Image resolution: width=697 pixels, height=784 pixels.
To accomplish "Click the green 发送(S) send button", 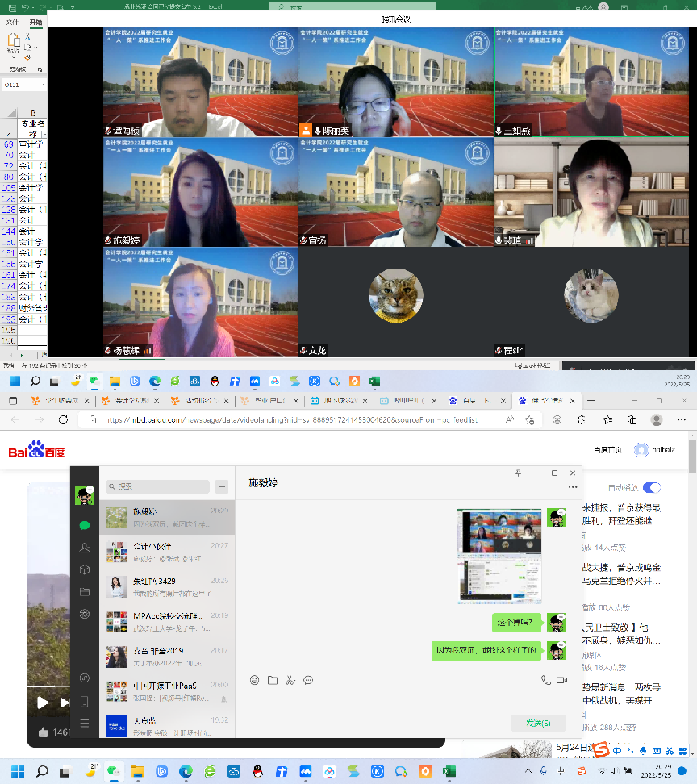I will point(538,723).
